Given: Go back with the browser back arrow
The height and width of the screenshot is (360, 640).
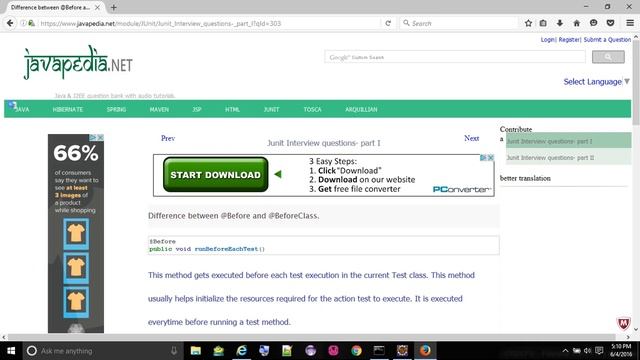Looking at the screenshot, I should (x=10, y=23).
